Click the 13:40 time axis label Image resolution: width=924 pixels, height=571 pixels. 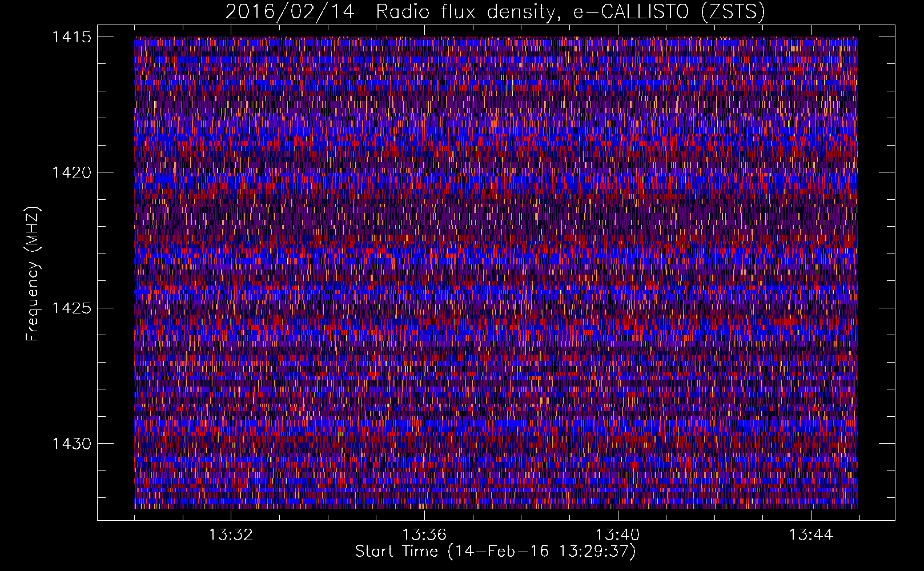click(x=617, y=535)
